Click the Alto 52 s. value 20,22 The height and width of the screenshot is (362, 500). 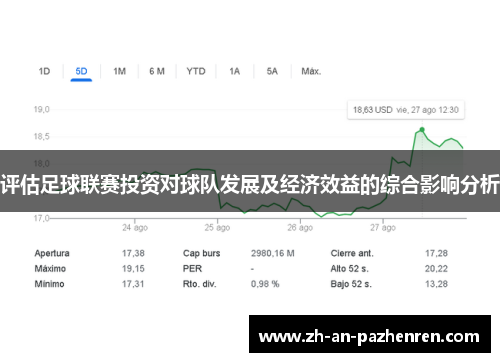coord(436,269)
